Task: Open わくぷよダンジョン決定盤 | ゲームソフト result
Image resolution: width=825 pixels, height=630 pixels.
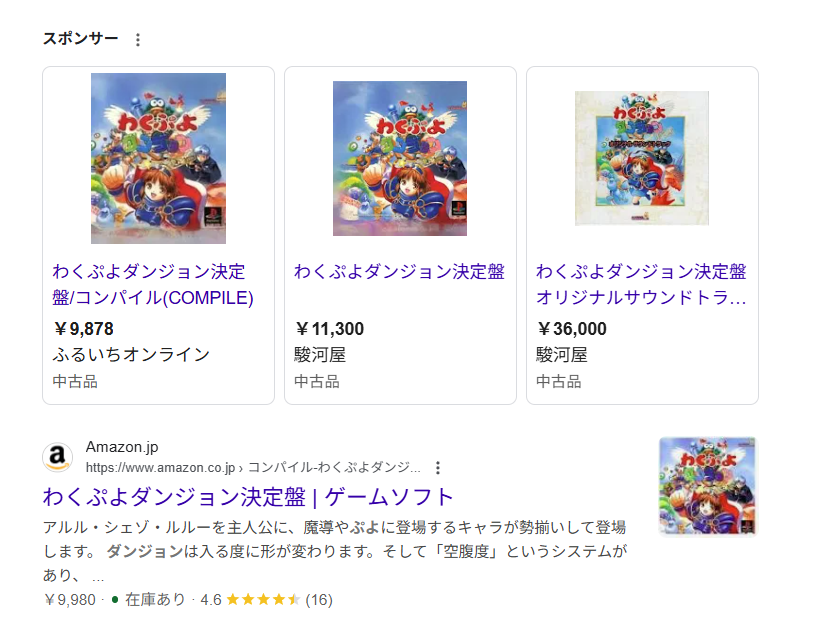Action: (x=248, y=497)
